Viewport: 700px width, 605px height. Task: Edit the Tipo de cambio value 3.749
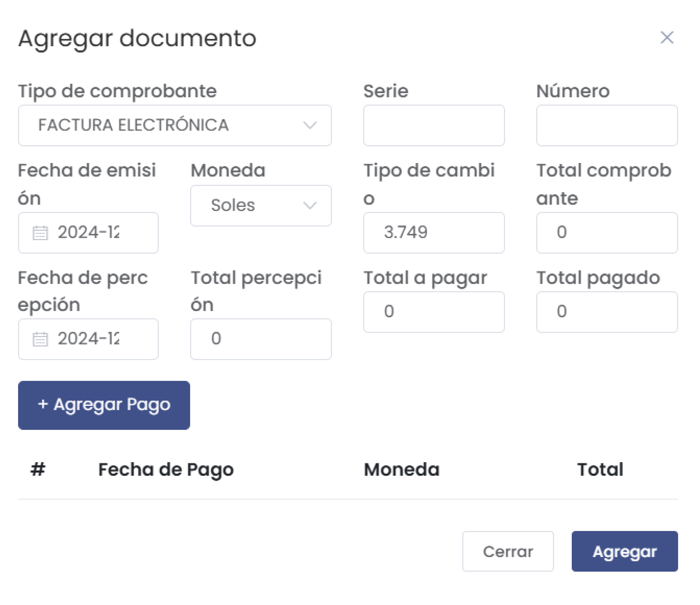(434, 233)
